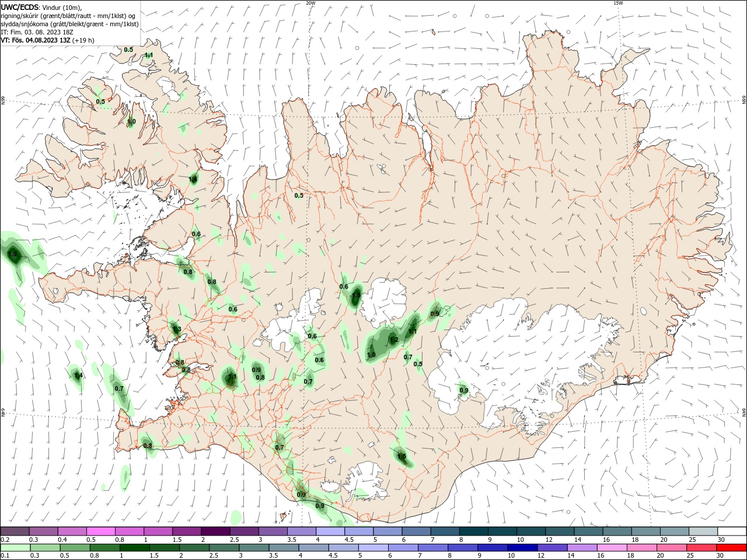
Task: Click the 15W longitude label
Action: coord(618,3)
